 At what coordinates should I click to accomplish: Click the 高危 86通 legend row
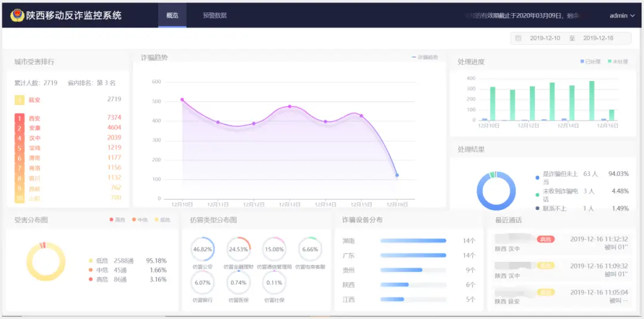coord(128,280)
